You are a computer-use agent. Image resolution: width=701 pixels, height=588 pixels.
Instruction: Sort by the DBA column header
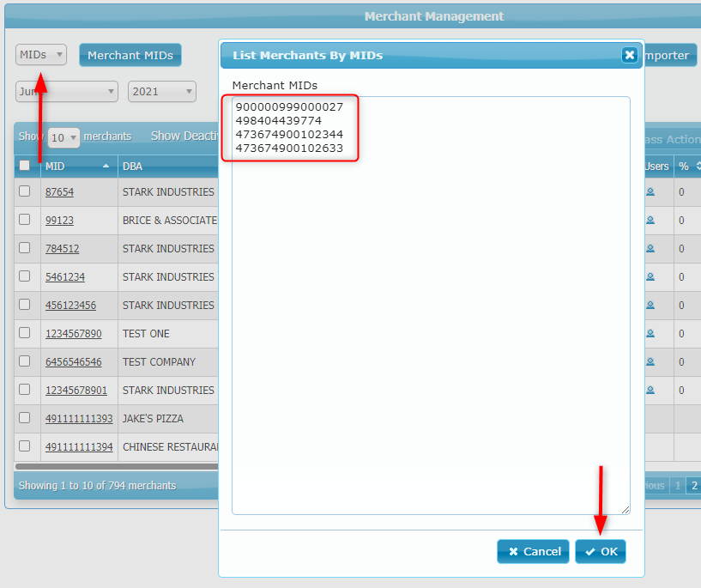click(x=168, y=167)
